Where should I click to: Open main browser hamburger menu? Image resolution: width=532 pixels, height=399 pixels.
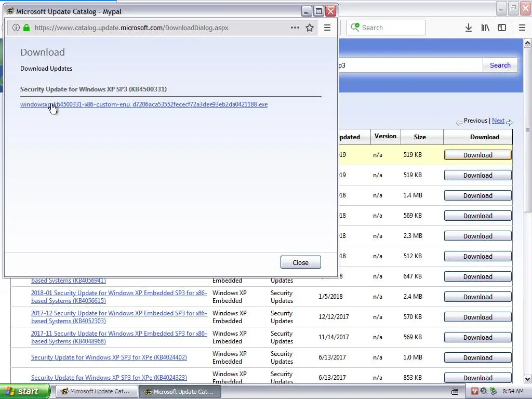(522, 28)
